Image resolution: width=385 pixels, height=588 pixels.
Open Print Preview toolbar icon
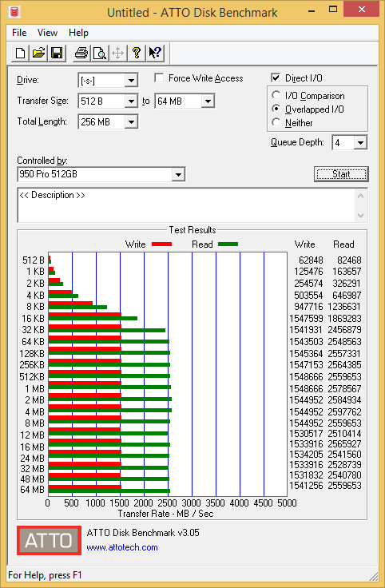pyautogui.click(x=100, y=53)
